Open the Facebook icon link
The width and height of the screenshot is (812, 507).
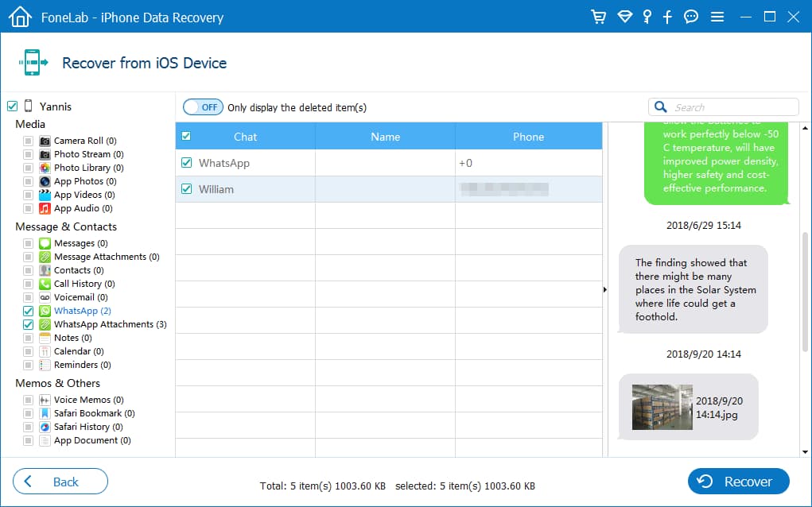point(668,17)
